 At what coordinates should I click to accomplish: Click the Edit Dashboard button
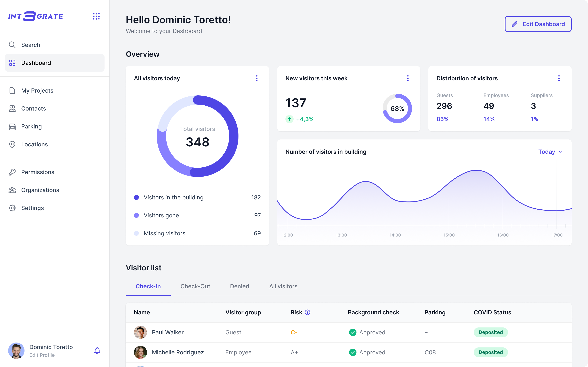click(538, 24)
